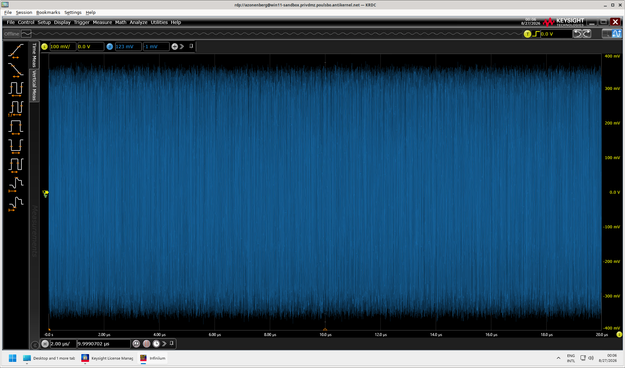Open Windows Start menu
Image resolution: width=625 pixels, height=368 pixels.
[x=12, y=358]
